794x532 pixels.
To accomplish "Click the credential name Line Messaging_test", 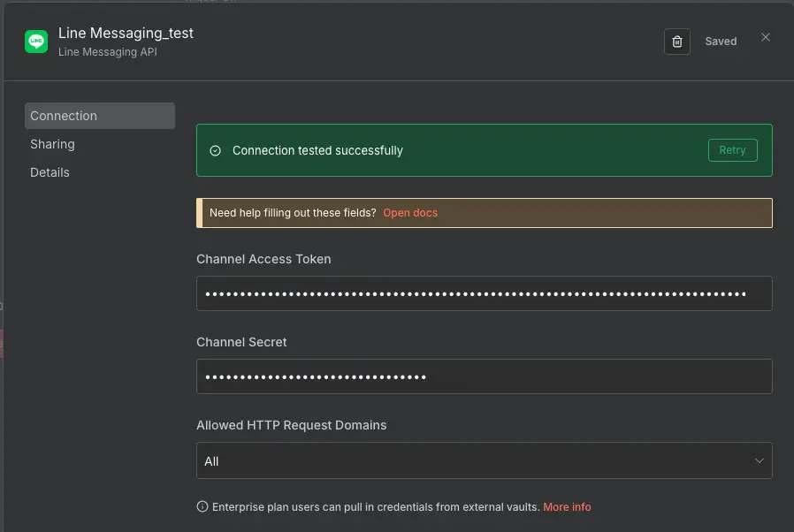I will coord(126,34).
